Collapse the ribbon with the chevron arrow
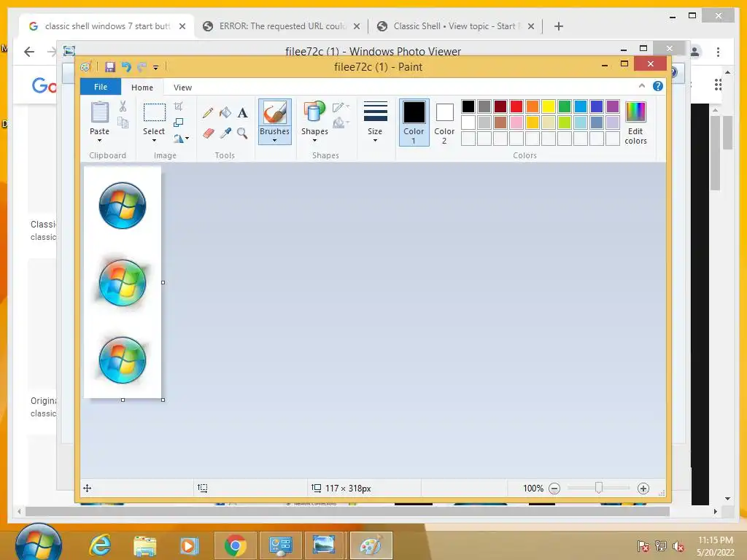 (x=642, y=86)
